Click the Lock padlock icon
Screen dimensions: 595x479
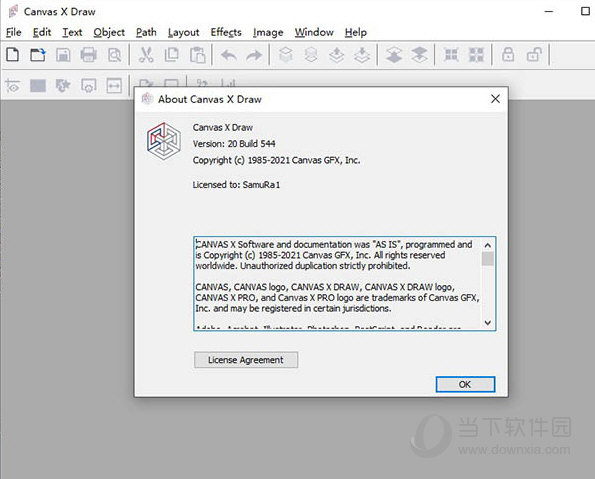508,55
